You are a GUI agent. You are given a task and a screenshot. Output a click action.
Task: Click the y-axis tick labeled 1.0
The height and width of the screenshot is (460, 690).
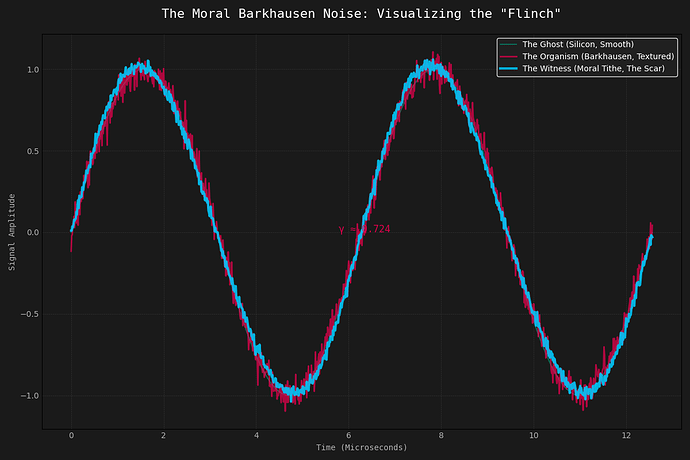(x=31, y=70)
